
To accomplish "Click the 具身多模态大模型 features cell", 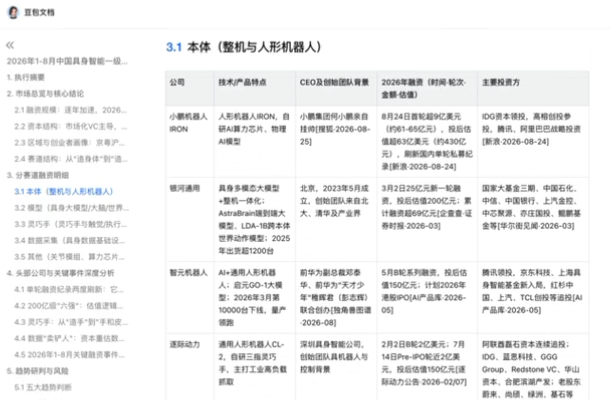I will pyautogui.click(x=254, y=220).
